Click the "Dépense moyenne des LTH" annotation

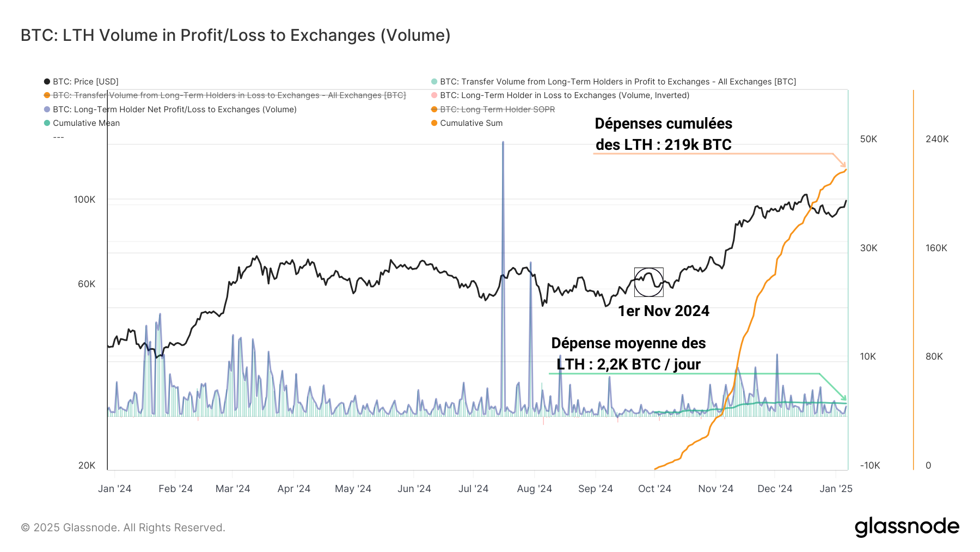[x=628, y=354]
